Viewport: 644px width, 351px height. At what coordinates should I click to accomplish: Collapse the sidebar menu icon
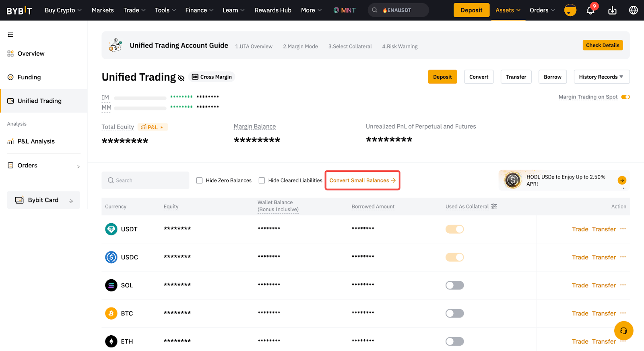[x=10, y=35]
